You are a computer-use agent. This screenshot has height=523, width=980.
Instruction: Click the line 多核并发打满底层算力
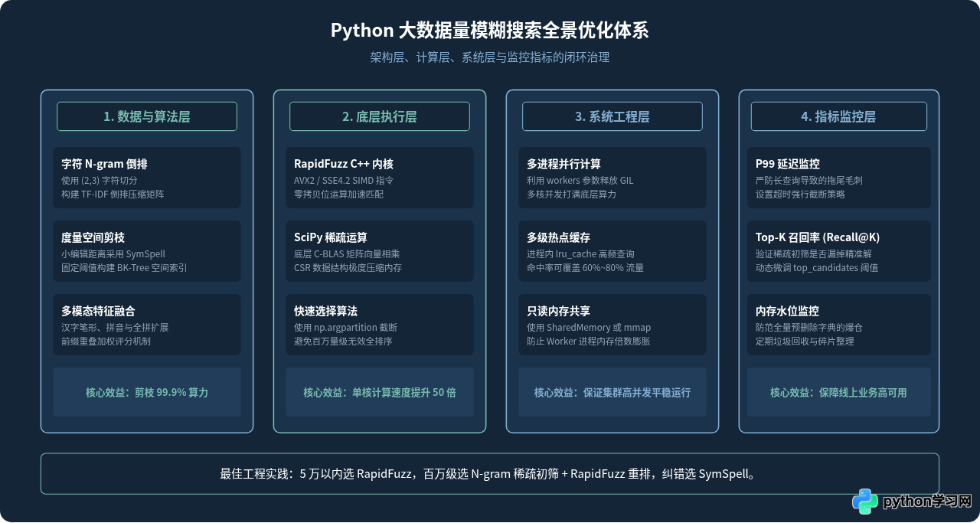tap(571, 194)
